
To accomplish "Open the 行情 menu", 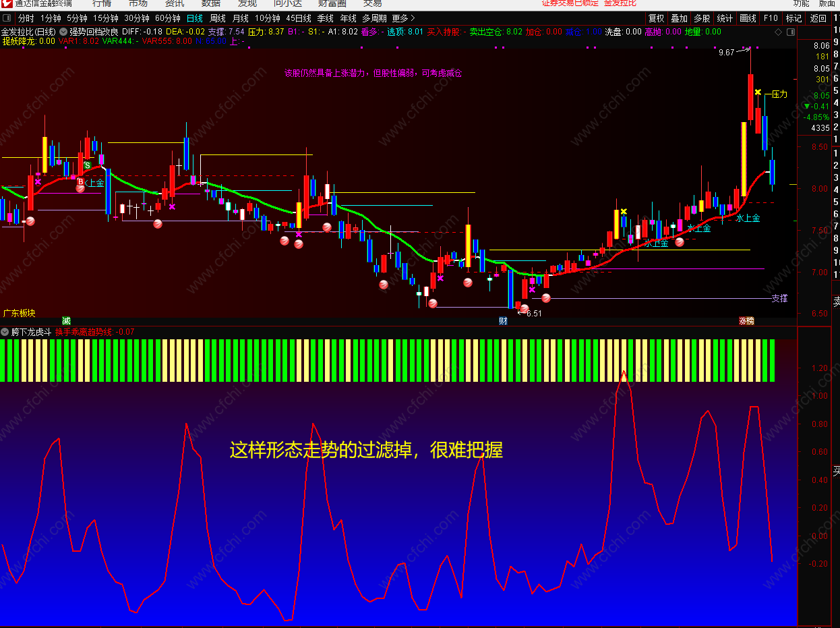I will point(102,3).
